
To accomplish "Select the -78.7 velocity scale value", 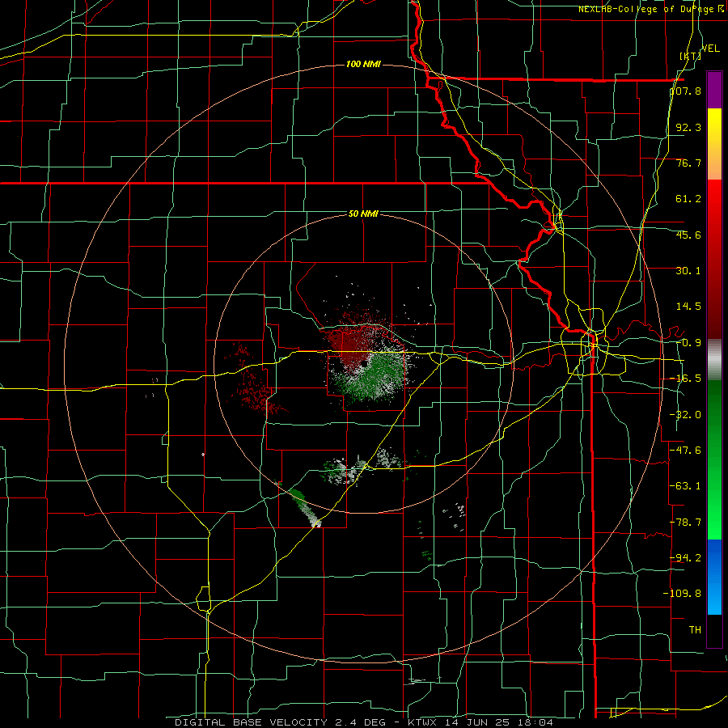I will pos(686,522).
